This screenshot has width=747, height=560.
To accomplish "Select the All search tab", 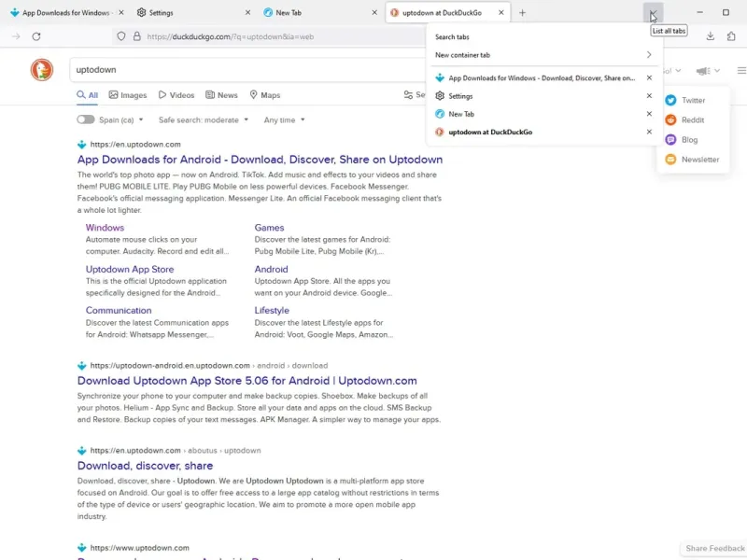I will 88,95.
